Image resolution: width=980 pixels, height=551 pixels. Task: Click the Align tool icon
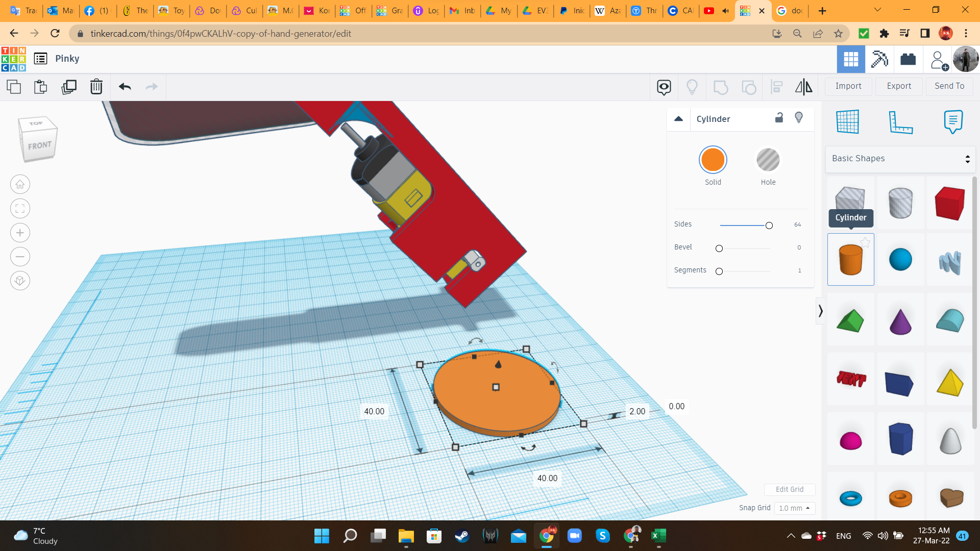pyautogui.click(x=776, y=87)
